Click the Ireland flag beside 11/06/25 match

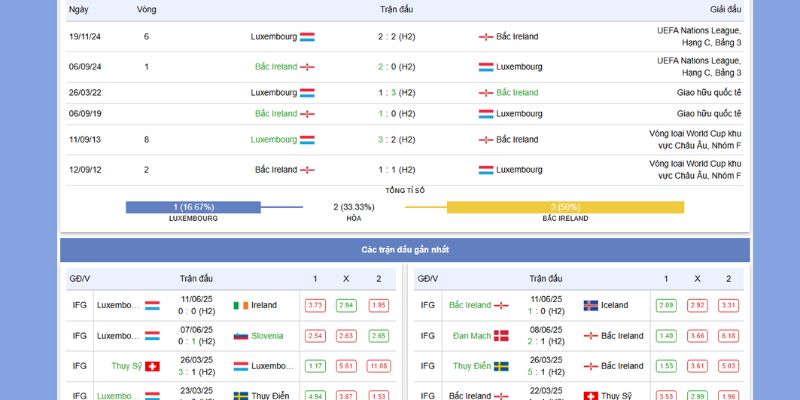[x=240, y=305]
